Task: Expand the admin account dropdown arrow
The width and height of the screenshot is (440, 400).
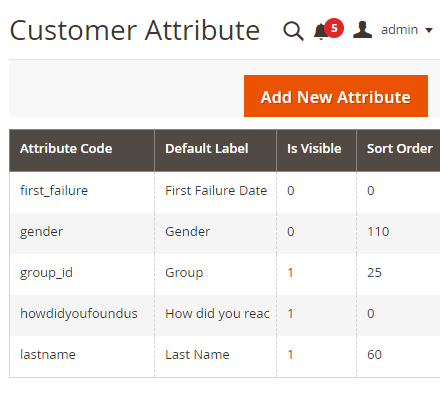Action: tap(429, 30)
